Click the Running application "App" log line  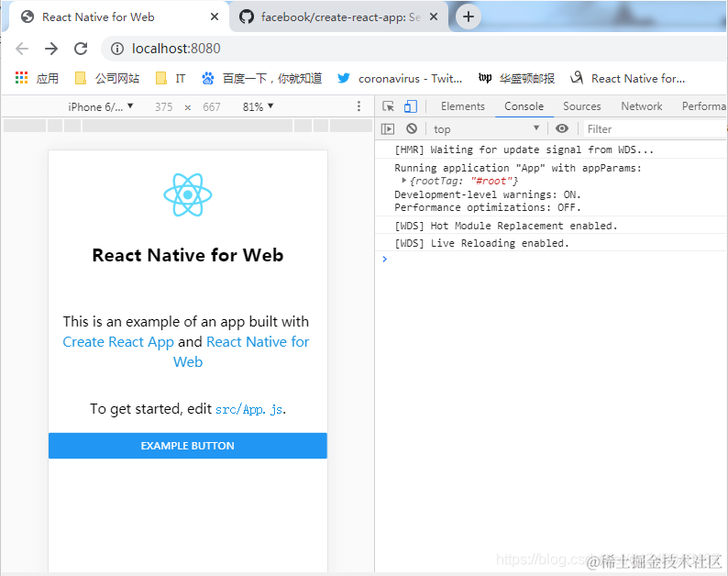[x=518, y=168]
